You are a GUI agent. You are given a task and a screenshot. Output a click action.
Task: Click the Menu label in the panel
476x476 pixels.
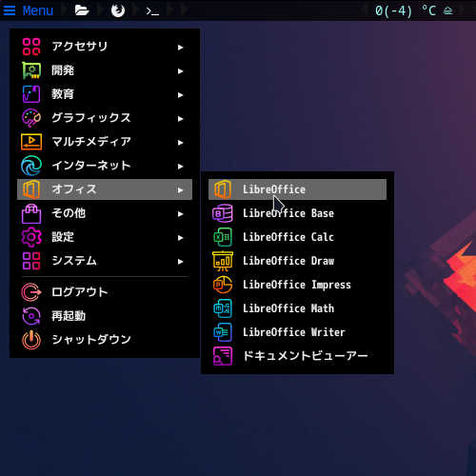pos(38,10)
